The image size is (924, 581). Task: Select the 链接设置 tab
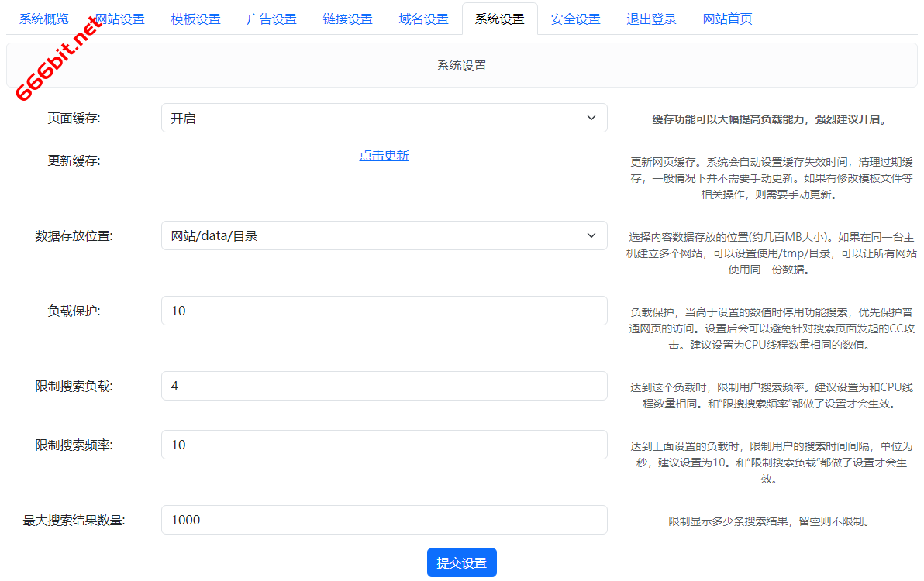point(347,18)
